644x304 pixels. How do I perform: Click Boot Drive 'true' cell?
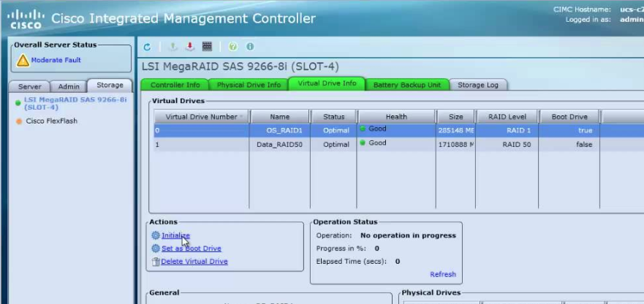pos(569,131)
